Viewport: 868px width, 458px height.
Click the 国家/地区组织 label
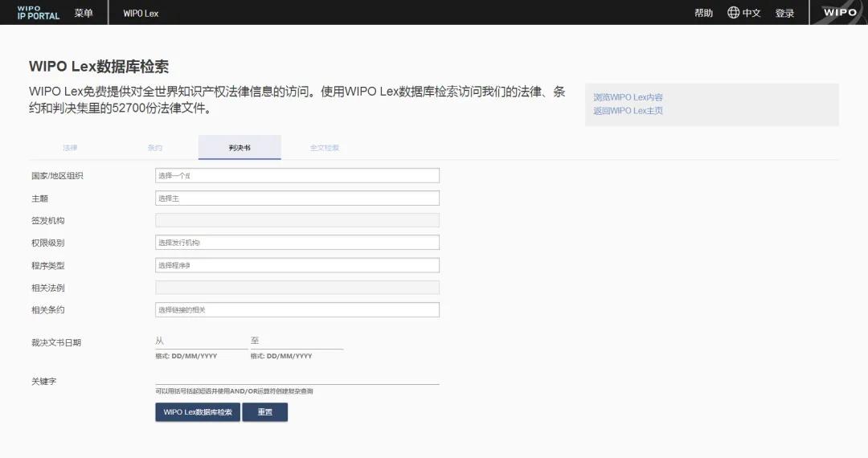(57, 176)
